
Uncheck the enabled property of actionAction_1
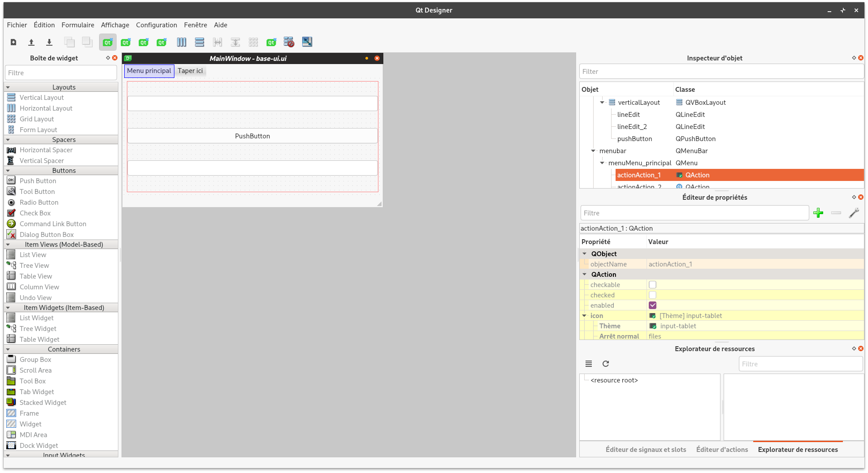[x=652, y=305]
